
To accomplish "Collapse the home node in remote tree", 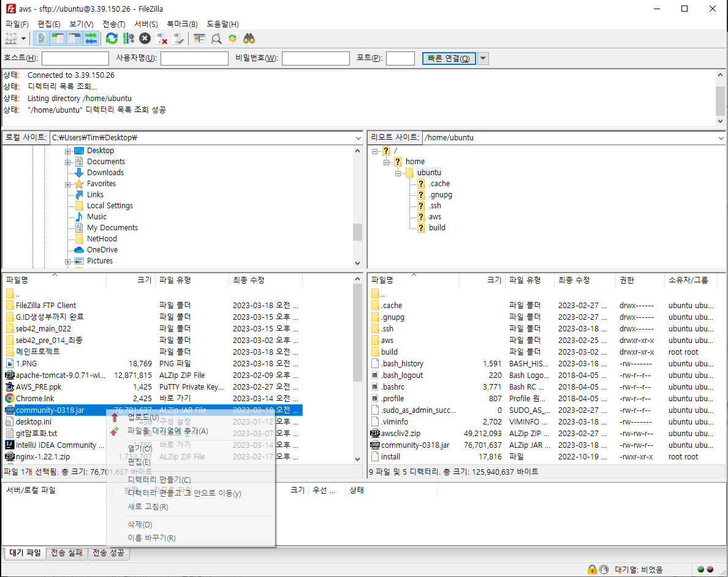I will pyautogui.click(x=386, y=162).
